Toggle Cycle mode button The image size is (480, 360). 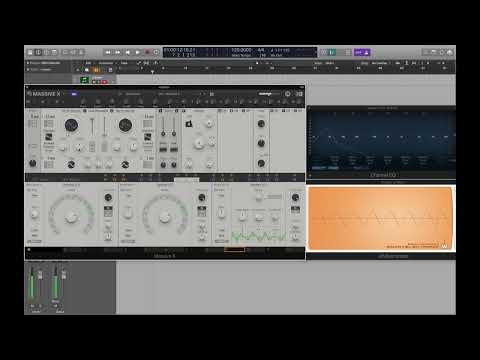click(x=156, y=52)
